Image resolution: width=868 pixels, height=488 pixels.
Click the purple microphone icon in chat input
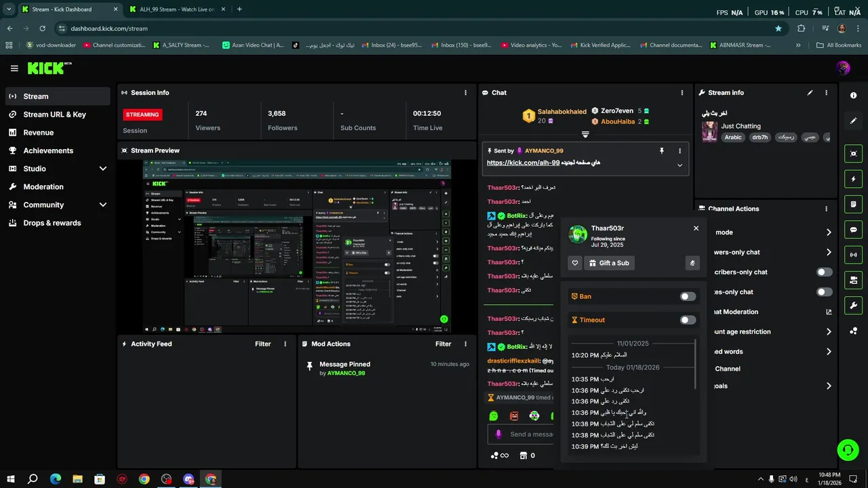tap(498, 434)
